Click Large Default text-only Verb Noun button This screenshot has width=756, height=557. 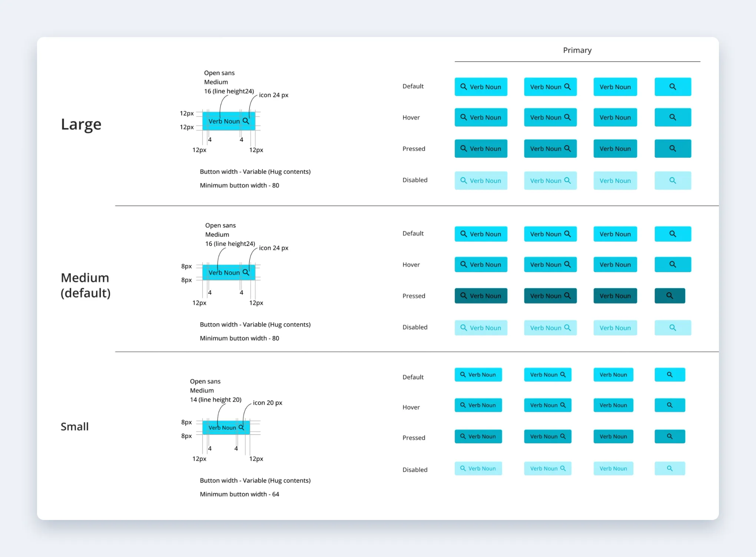click(x=615, y=87)
